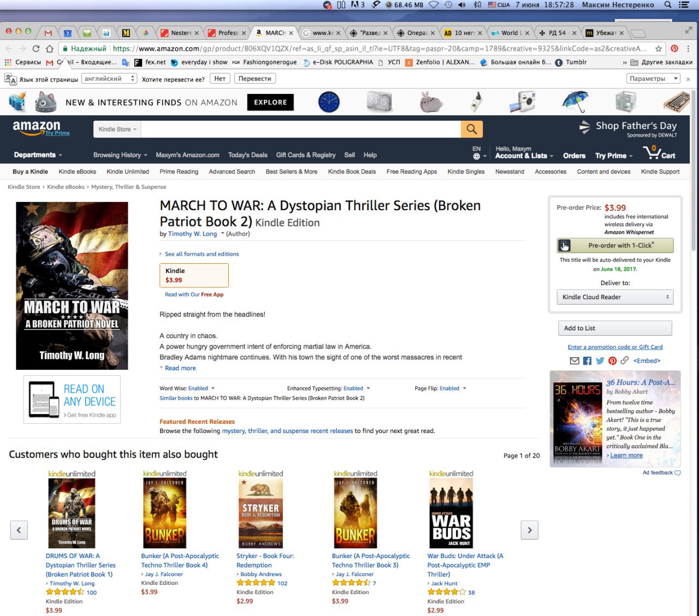This screenshot has width=699, height=616.
Task: Open Gmail pinned tab
Action: pos(48,33)
